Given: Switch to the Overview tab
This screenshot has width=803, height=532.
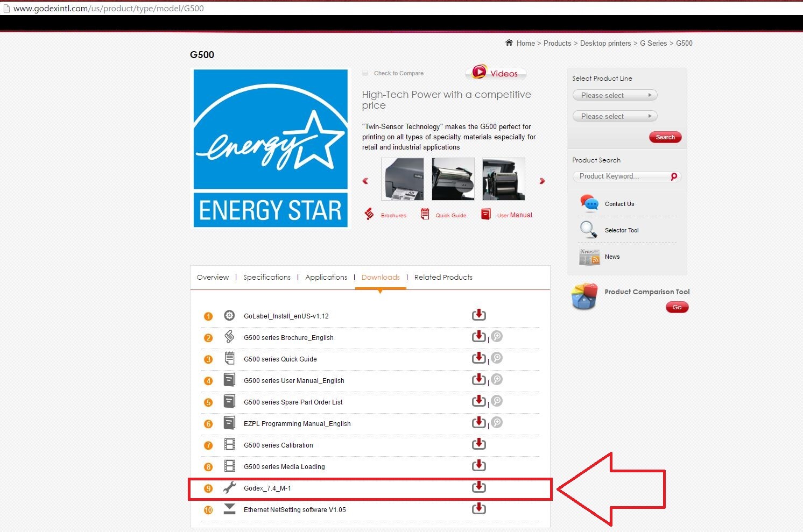Looking at the screenshot, I should tap(213, 277).
